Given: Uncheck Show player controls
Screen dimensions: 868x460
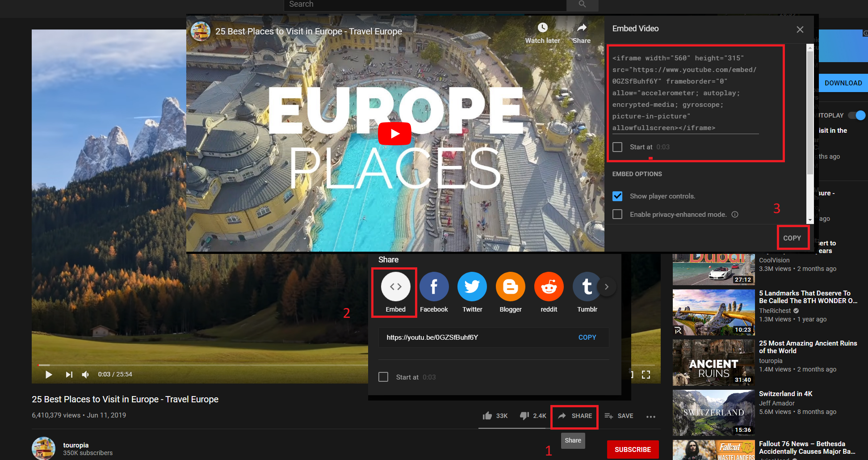Looking at the screenshot, I should pos(617,196).
